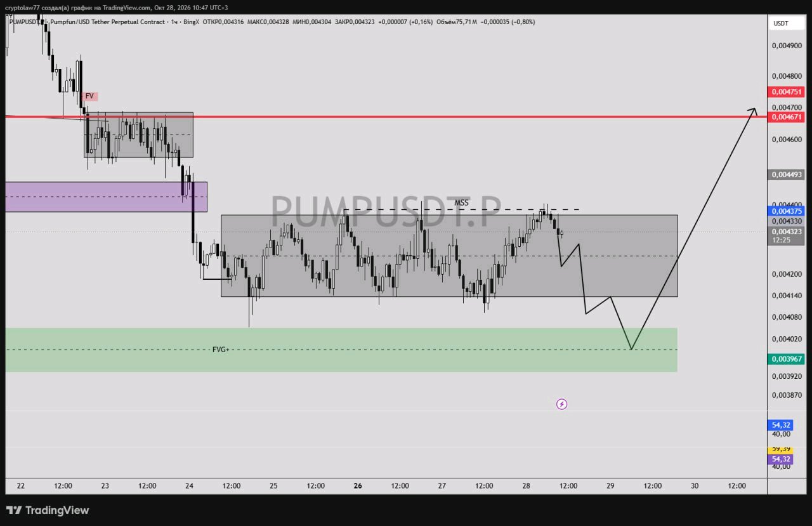Click the purple 54,32 indicator value label
Image resolution: width=812 pixels, height=526 pixels.
click(780, 459)
